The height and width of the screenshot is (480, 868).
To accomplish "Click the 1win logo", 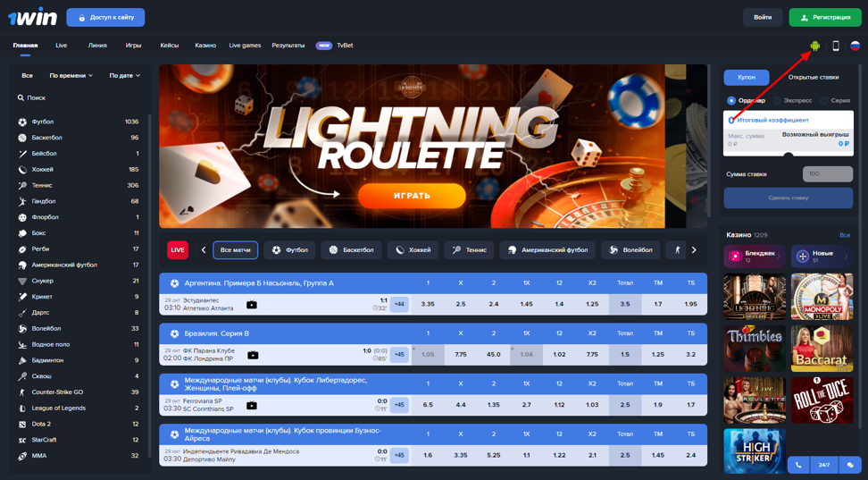I will [x=33, y=17].
